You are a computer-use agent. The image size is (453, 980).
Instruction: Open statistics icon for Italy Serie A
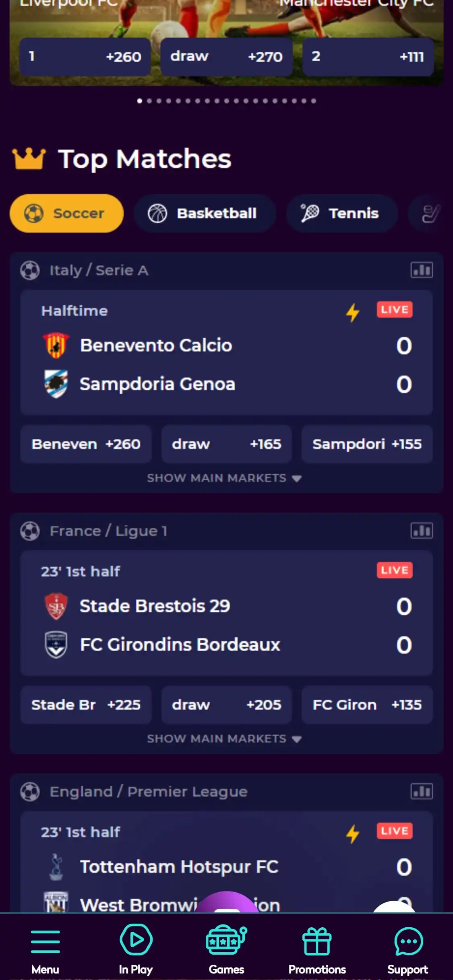[422, 270]
